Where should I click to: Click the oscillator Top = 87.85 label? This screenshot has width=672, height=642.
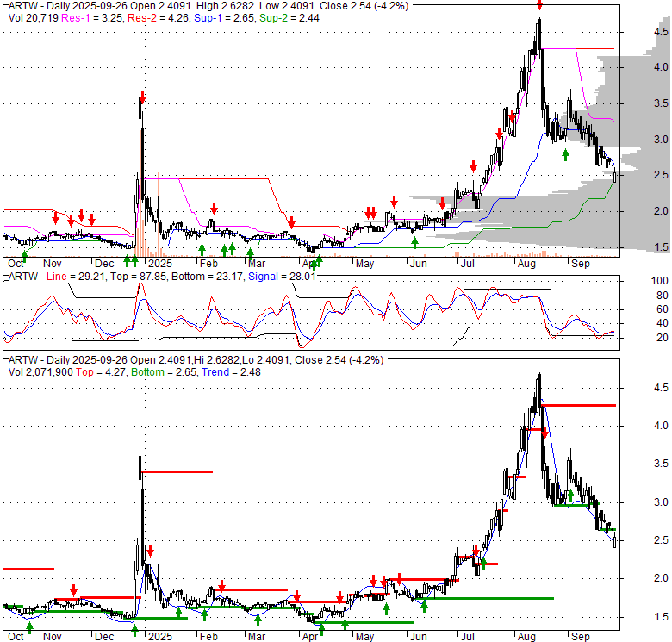pyautogui.click(x=138, y=277)
